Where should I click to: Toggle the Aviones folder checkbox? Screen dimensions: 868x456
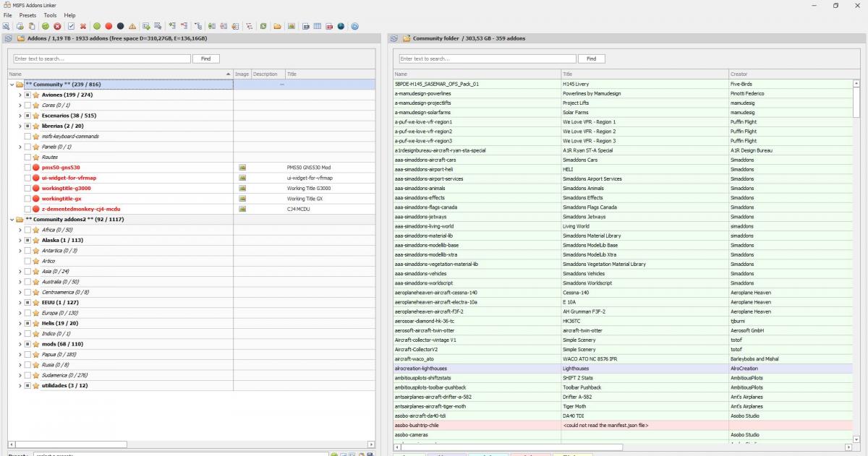[x=27, y=95]
